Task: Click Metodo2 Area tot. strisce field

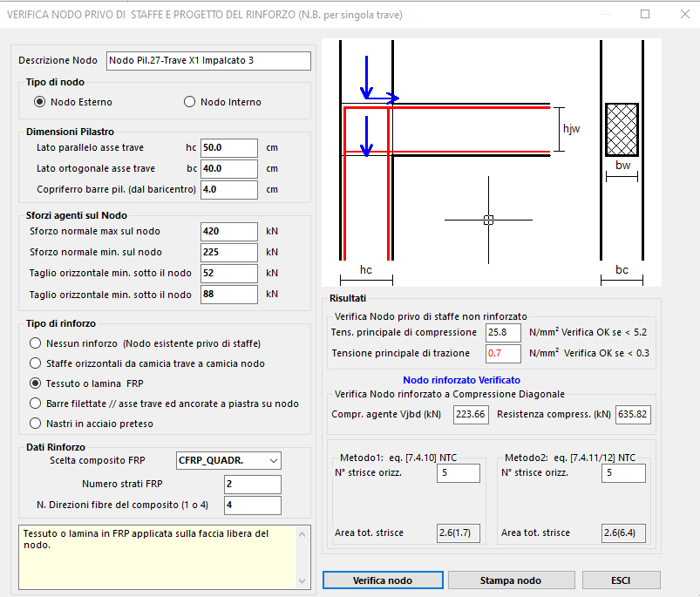Action: pyautogui.click(x=623, y=533)
